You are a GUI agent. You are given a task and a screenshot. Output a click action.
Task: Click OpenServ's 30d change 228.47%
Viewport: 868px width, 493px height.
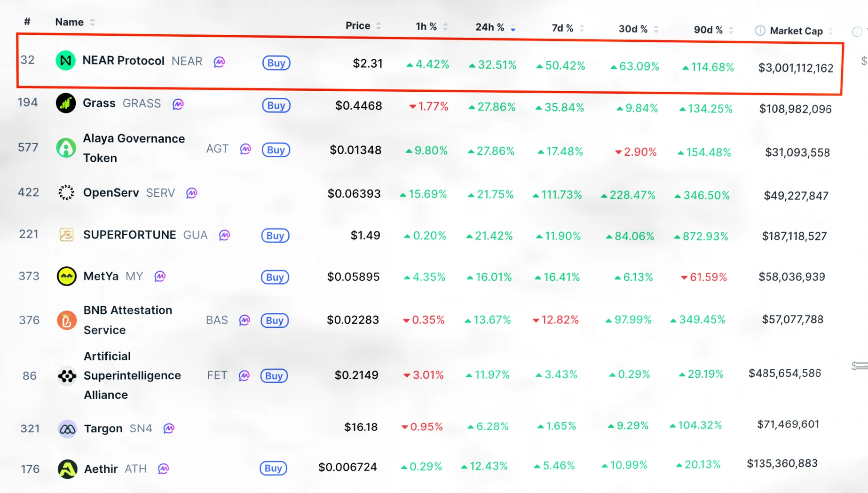(x=628, y=195)
